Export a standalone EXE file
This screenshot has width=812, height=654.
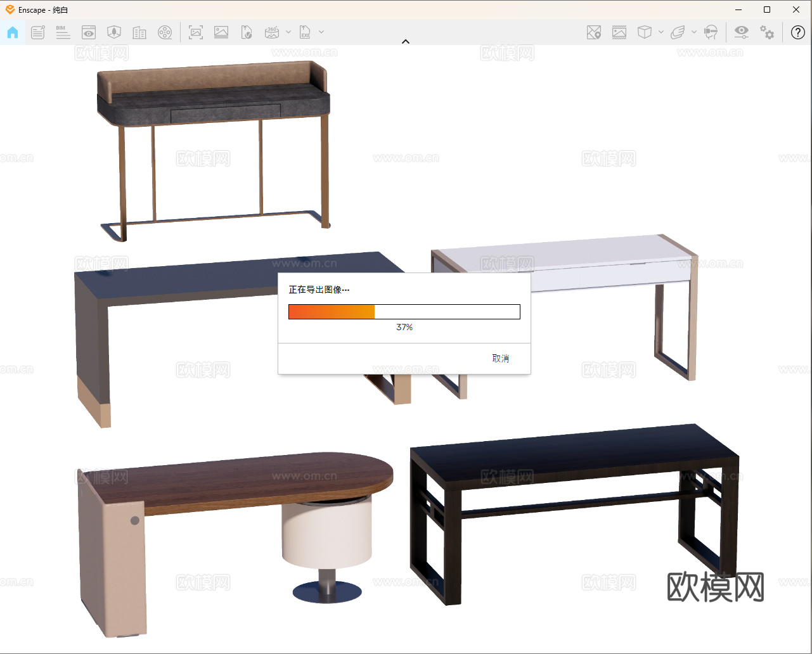pyautogui.click(x=306, y=32)
